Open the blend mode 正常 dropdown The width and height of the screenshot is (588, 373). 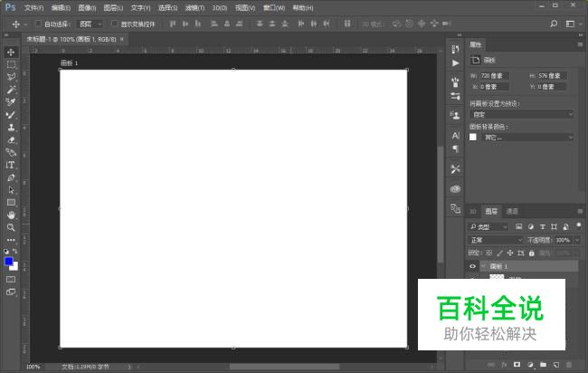496,240
